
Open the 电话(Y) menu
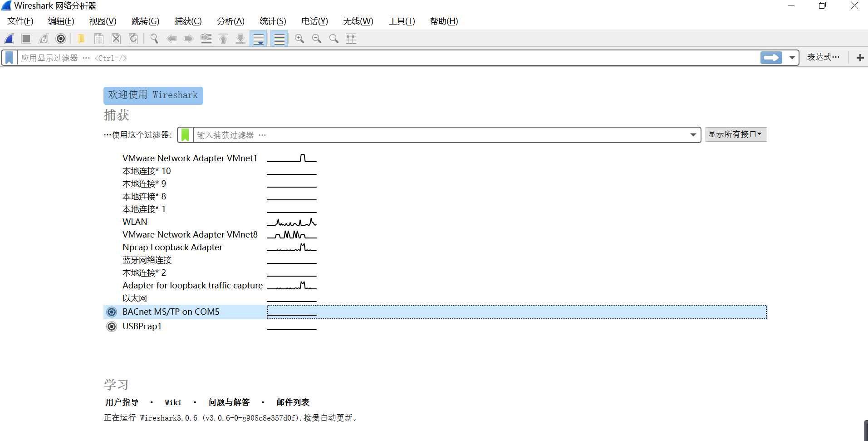tap(314, 21)
